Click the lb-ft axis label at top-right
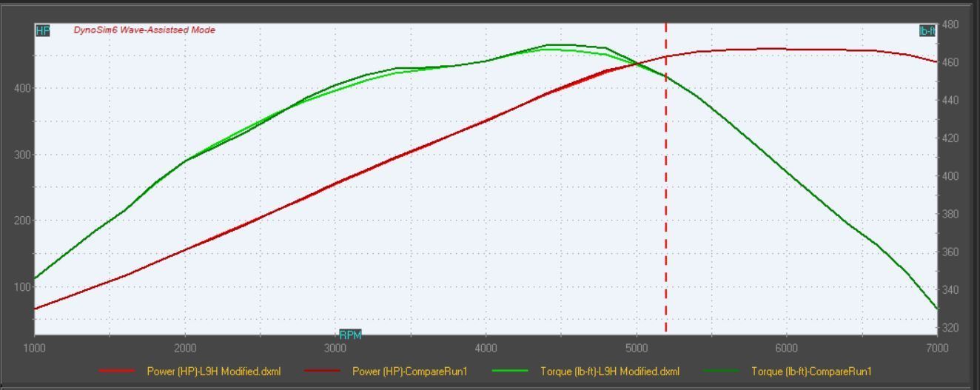Screen dimensions: 980x390 (x=927, y=30)
